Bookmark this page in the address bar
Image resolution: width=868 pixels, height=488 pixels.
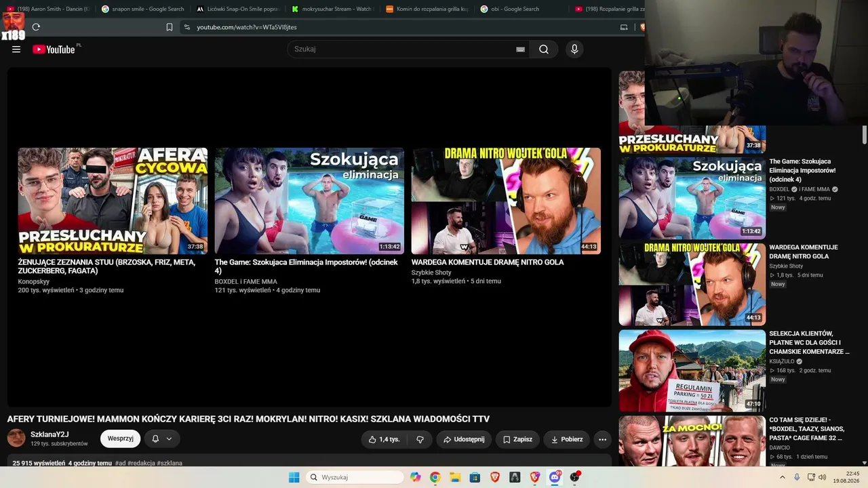tap(170, 27)
